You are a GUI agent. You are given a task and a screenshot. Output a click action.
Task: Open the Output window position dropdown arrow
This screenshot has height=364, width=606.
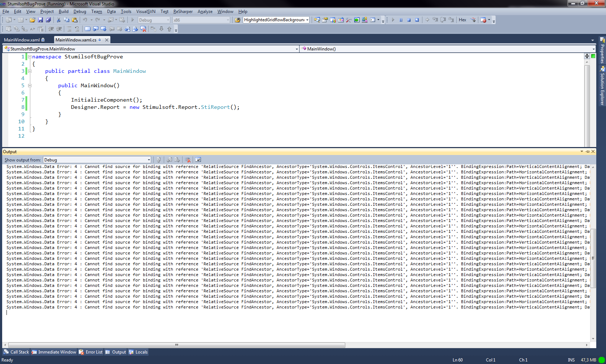[582, 152]
